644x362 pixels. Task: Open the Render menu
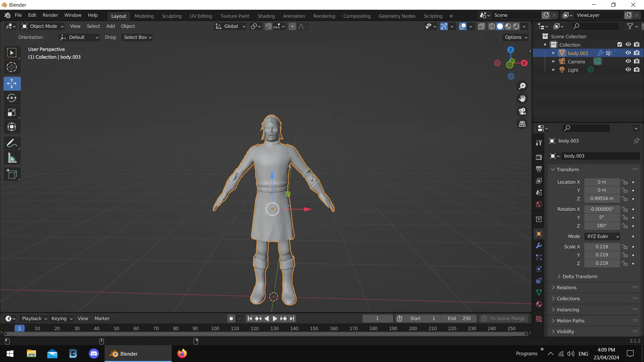coord(50,15)
